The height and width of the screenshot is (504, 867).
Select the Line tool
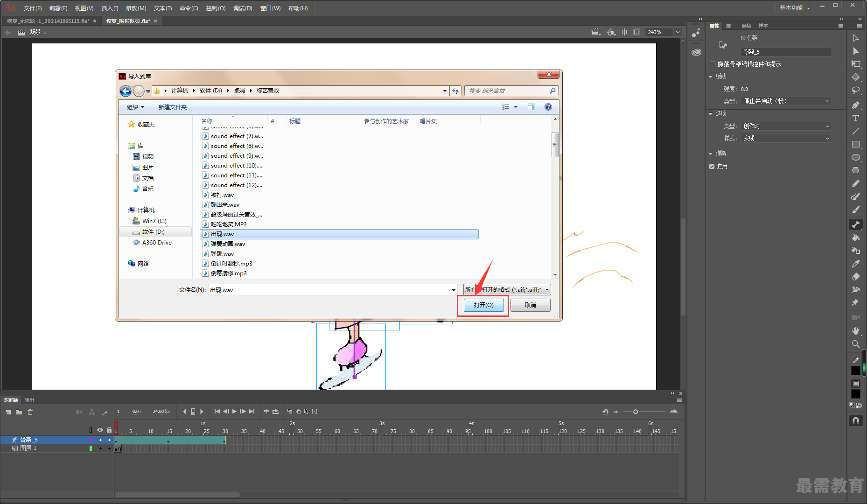(856, 131)
